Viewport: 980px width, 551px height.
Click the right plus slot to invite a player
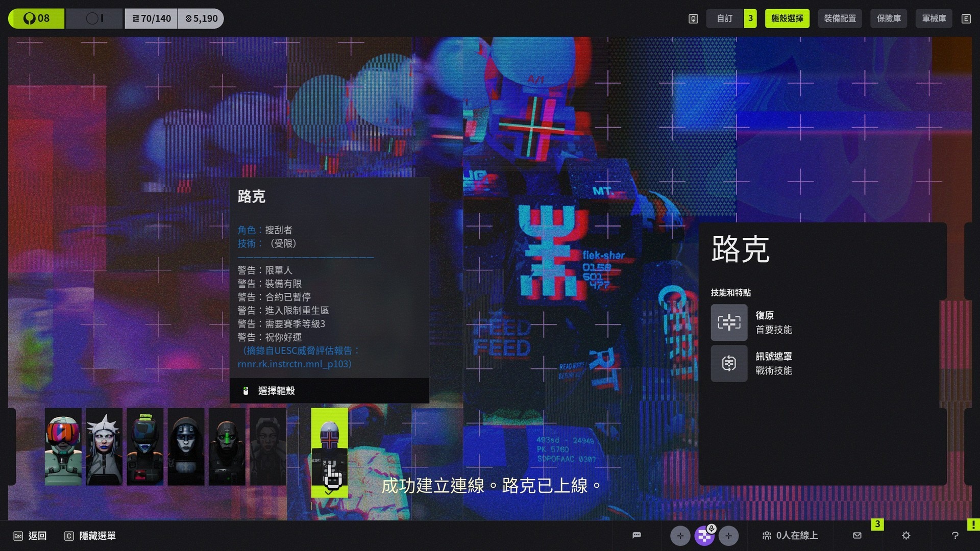pyautogui.click(x=729, y=536)
